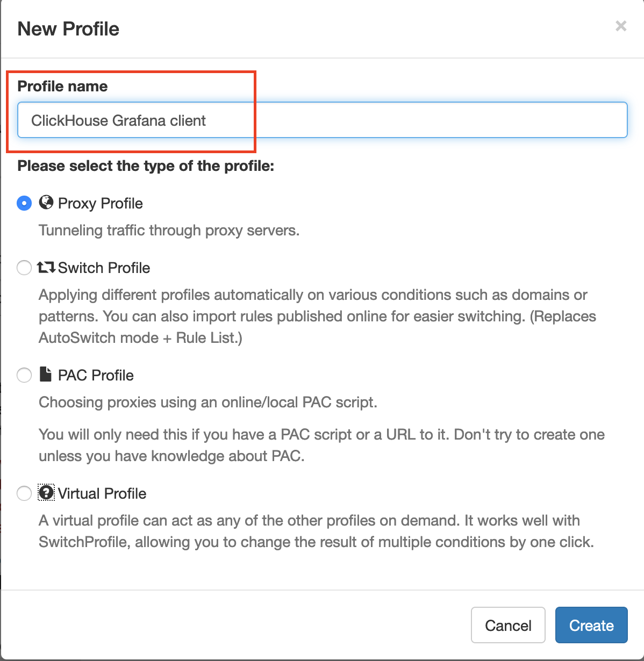Screen dimensions: 644x661
Task: Click the Profile name field label
Action: 62,86
